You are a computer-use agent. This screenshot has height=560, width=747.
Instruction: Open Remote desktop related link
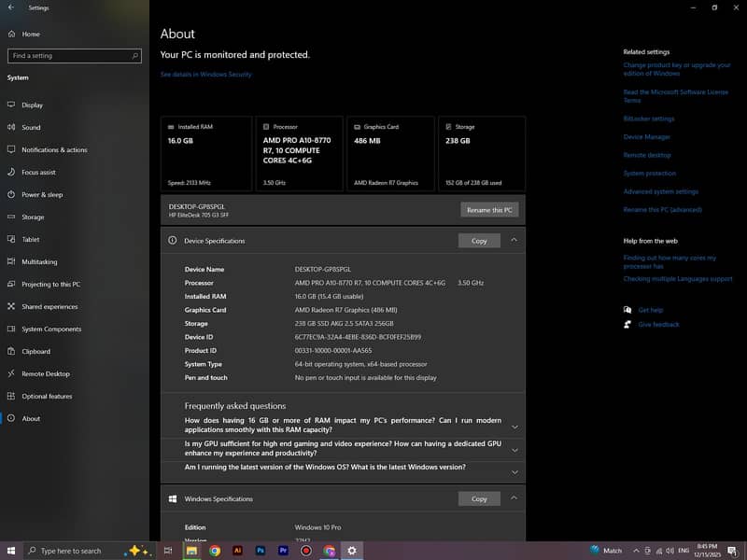click(646, 155)
